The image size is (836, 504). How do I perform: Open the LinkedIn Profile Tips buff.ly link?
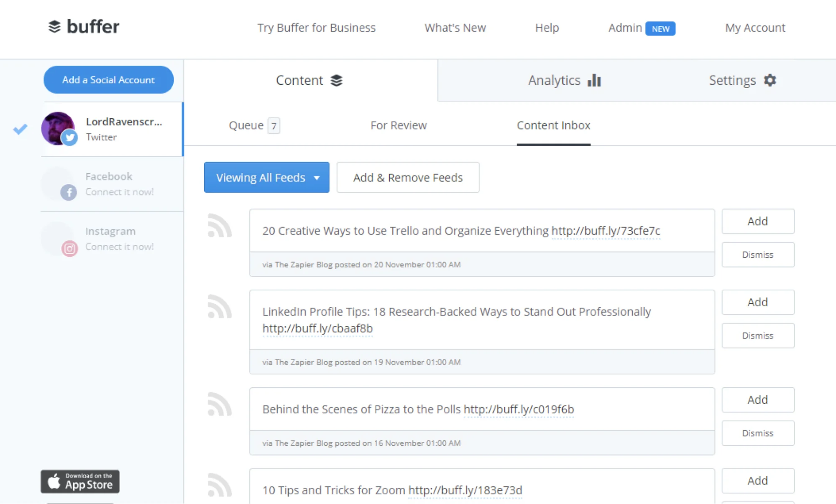[317, 328]
